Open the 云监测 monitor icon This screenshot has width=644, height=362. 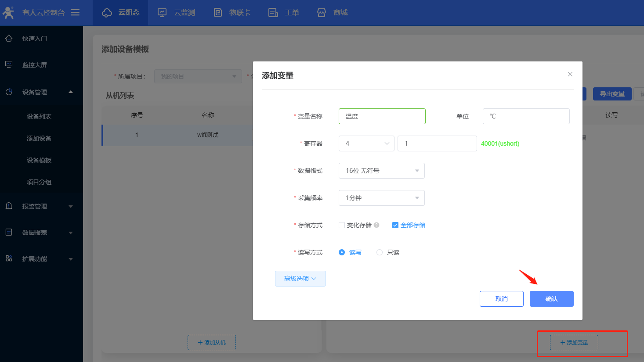(162, 13)
